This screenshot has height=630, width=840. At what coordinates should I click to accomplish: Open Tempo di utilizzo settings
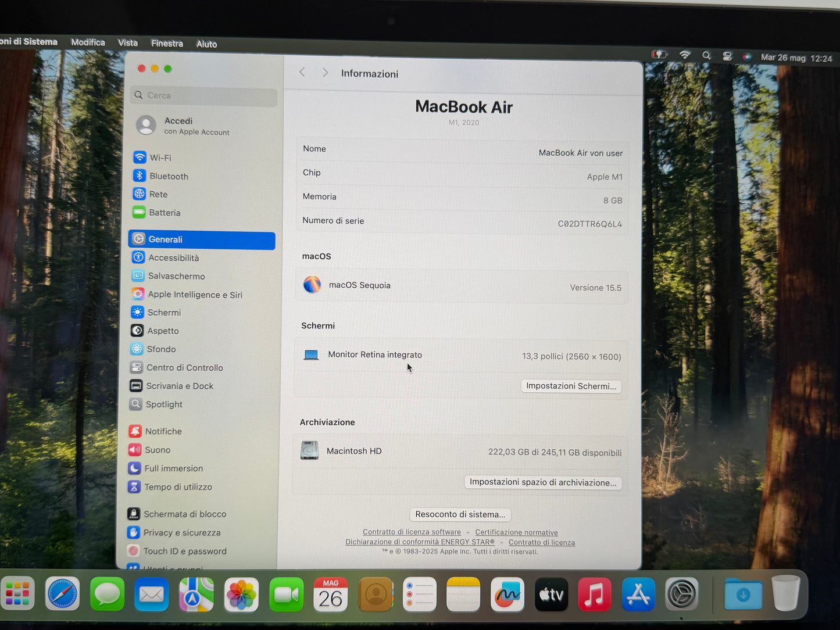pyautogui.click(x=170, y=487)
